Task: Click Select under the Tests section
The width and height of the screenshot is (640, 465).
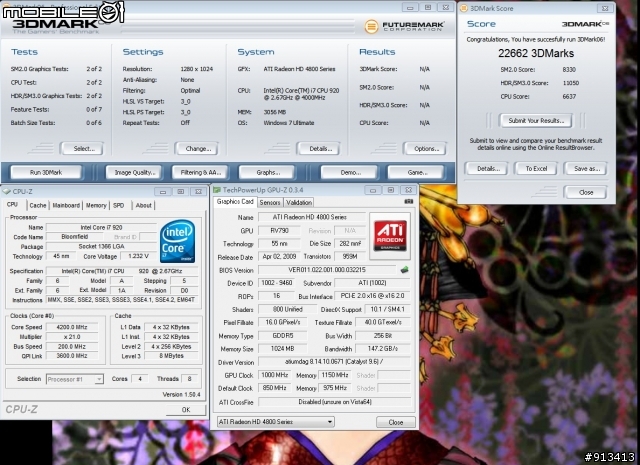Action: (x=82, y=149)
